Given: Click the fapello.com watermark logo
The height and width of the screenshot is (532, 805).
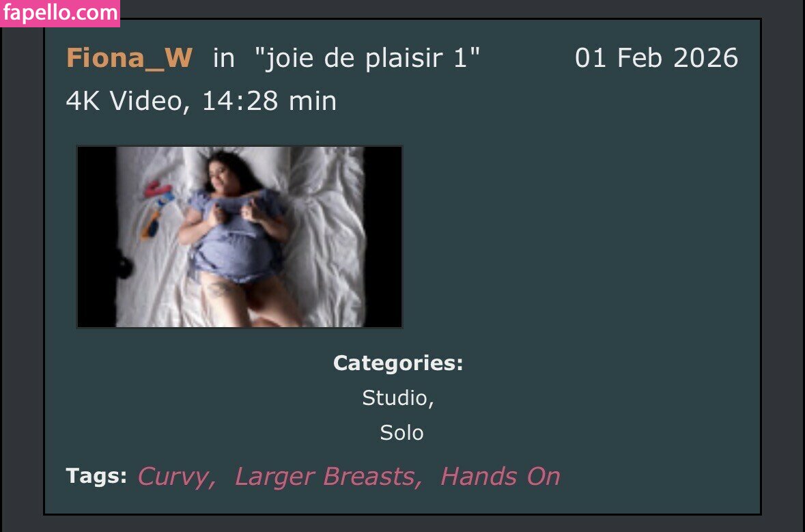Looking at the screenshot, I should pos(60,14).
